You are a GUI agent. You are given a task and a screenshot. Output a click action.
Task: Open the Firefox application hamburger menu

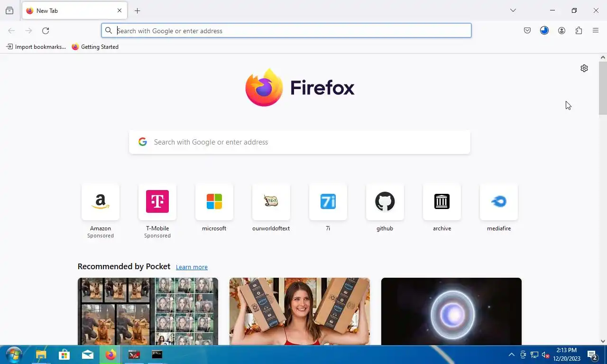tap(596, 31)
